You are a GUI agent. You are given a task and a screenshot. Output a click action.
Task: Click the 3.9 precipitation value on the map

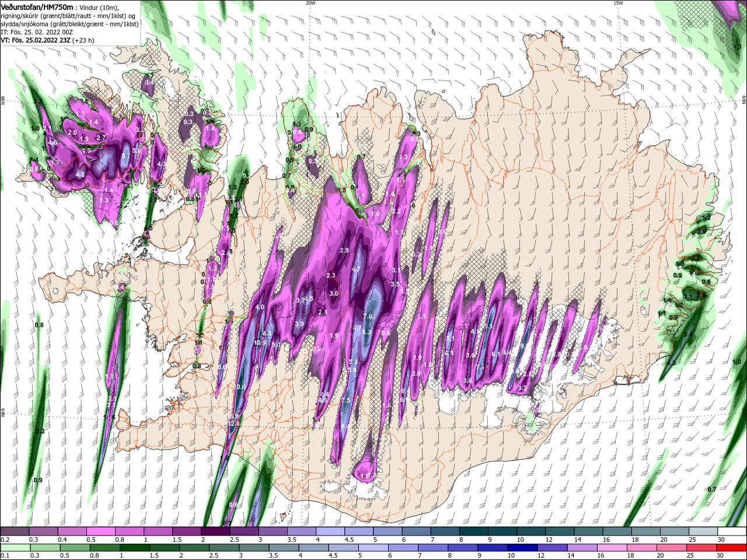point(299,324)
